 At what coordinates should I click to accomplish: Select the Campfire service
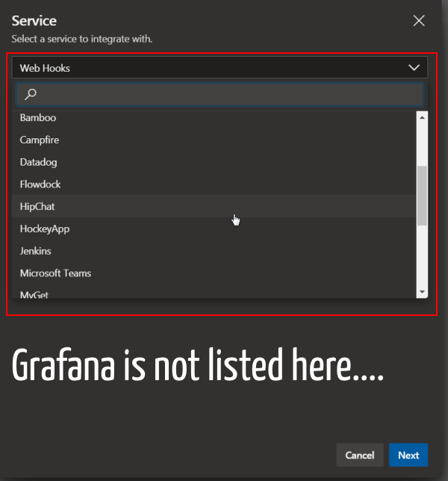[x=214, y=140]
